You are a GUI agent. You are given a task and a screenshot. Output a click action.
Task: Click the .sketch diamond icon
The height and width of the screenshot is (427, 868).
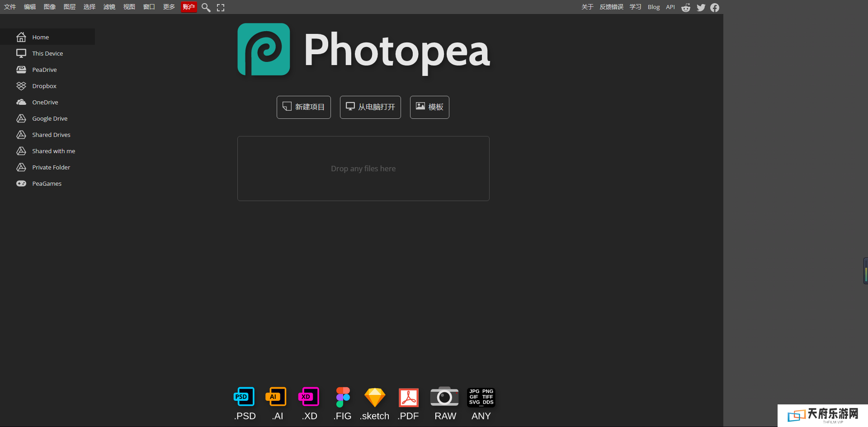375,397
